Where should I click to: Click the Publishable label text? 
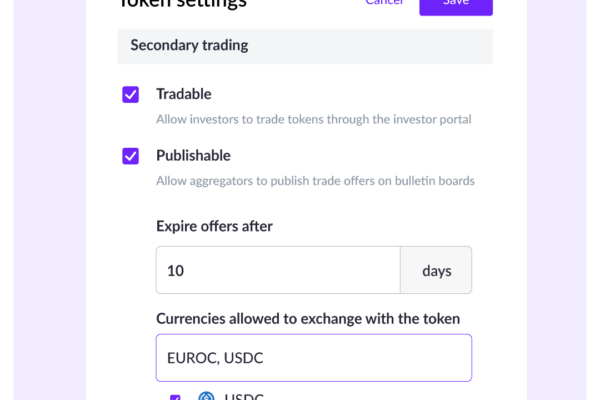coord(193,156)
